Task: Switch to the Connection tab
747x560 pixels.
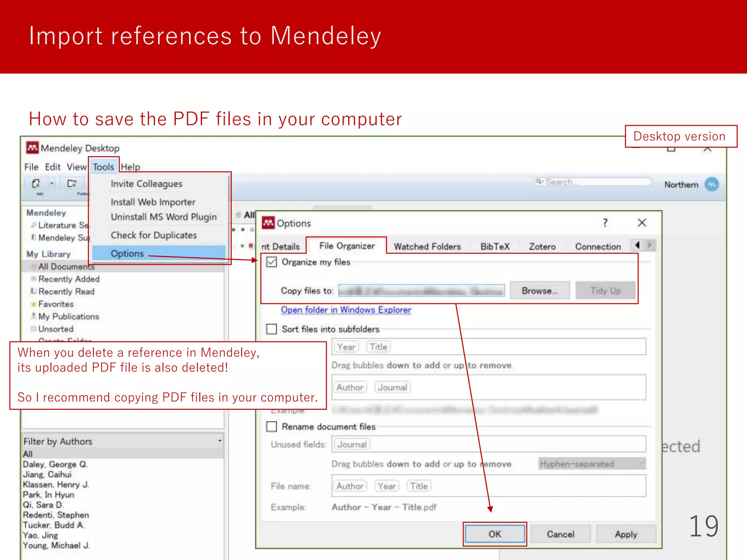Action: pos(598,246)
